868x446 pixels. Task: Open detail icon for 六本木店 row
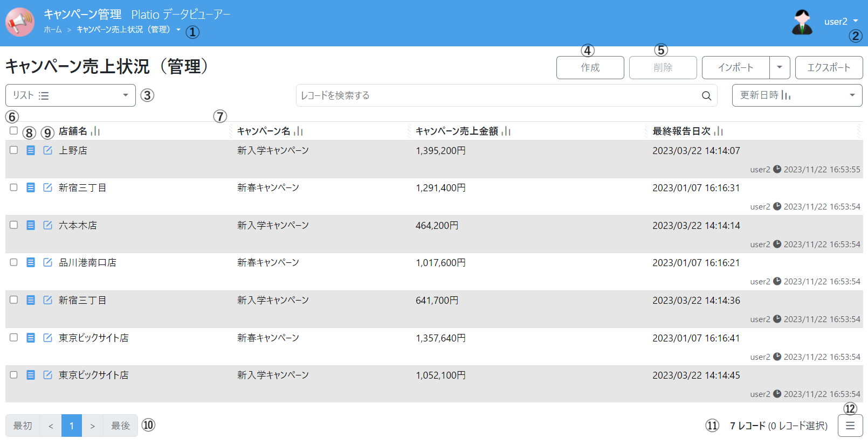coord(31,225)
